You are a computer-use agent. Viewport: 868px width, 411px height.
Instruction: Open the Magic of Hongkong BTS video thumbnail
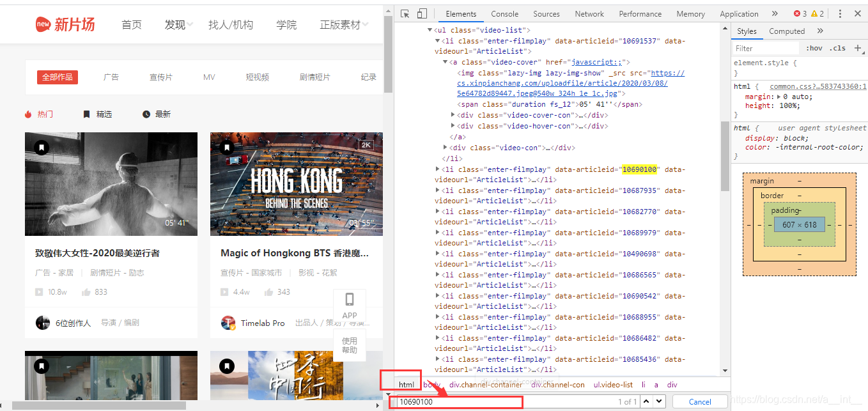click(297, 183)
